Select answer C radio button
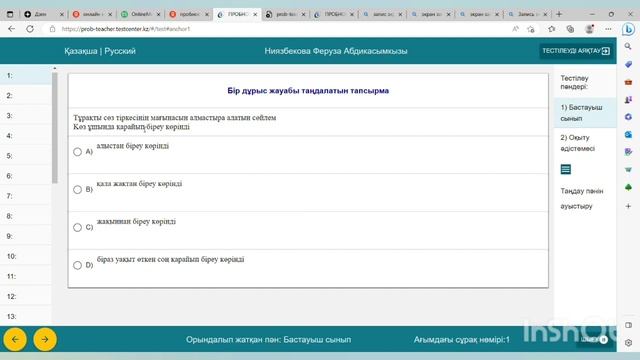 (78, 227)
